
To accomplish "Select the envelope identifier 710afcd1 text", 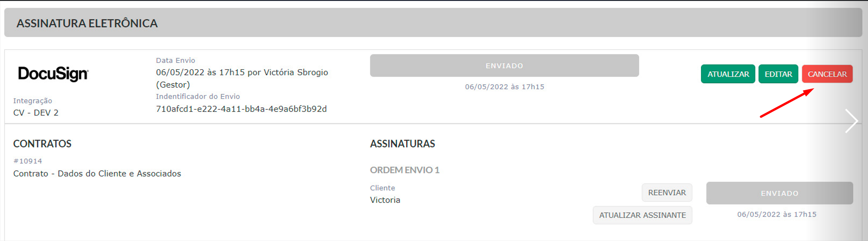I will [241, 109].
